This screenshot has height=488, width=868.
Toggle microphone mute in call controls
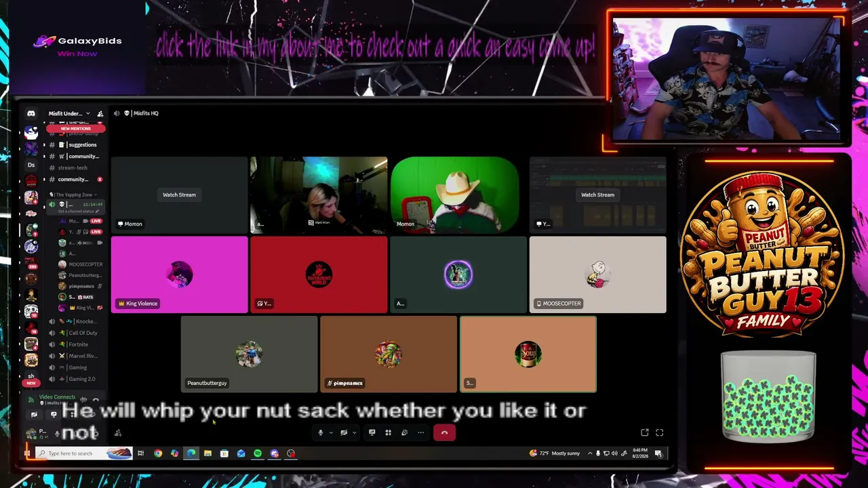[321, 432]
